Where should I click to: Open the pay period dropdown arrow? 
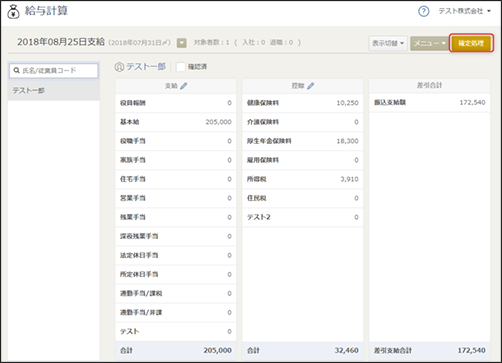pyautogui.click(x=181, y=43)
